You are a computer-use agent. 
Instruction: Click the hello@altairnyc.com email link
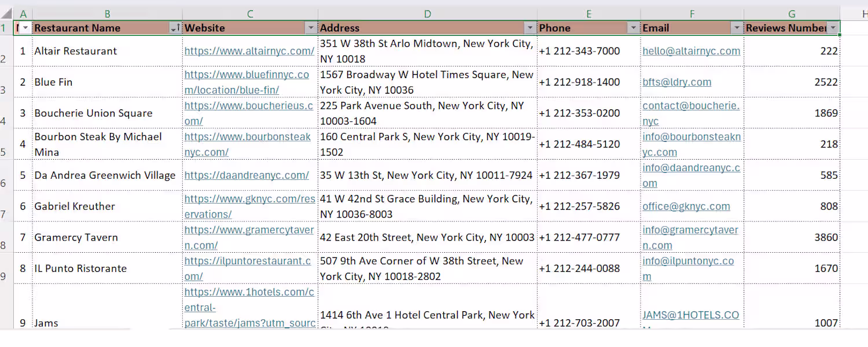[x=692, y=51]
